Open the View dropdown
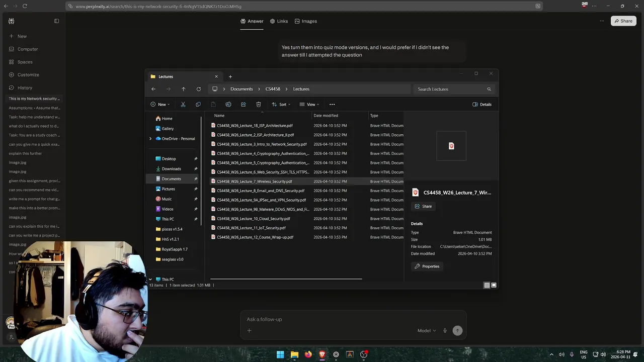Image resolution: width=644 pixels, height=362 pixels. click(x=309, y=105)
